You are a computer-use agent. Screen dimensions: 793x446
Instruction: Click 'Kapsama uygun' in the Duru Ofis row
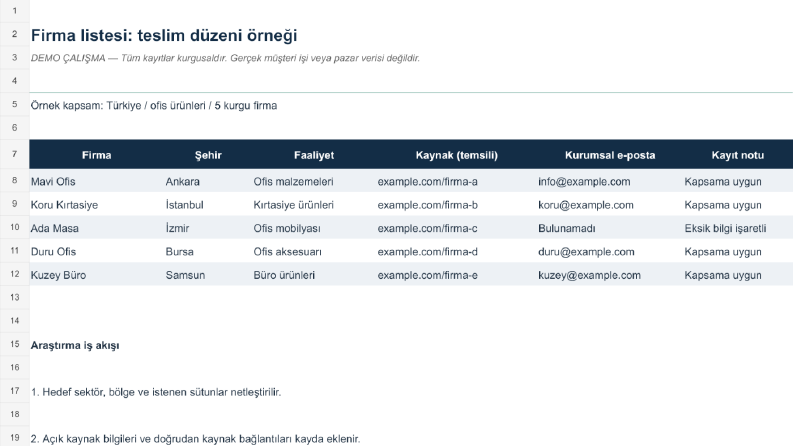[x=723, y=252]
